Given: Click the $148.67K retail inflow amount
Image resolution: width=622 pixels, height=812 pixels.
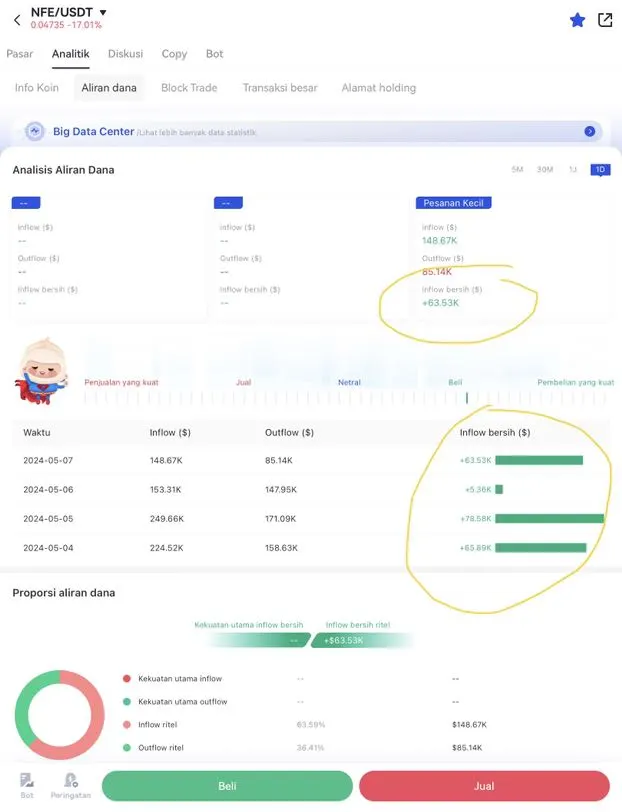Looking at the screenshot, I should click(x=469, y=724).
